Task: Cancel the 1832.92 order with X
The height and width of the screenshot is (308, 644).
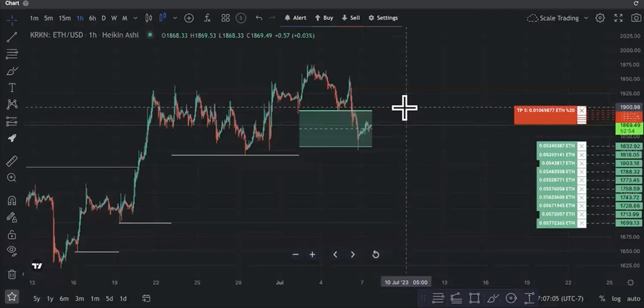Action: click(x=582, y=146)
